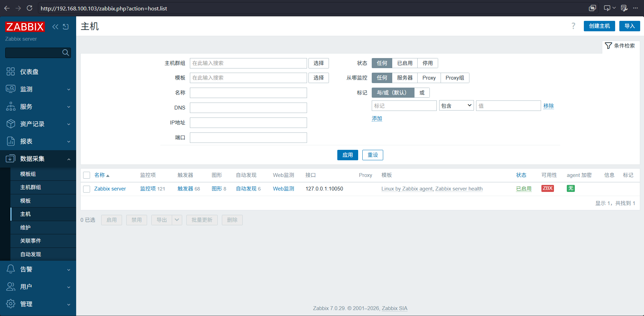Click the 数据采集 data collection icon
Screen dimensions: 644x316
[x=11, y=159]
